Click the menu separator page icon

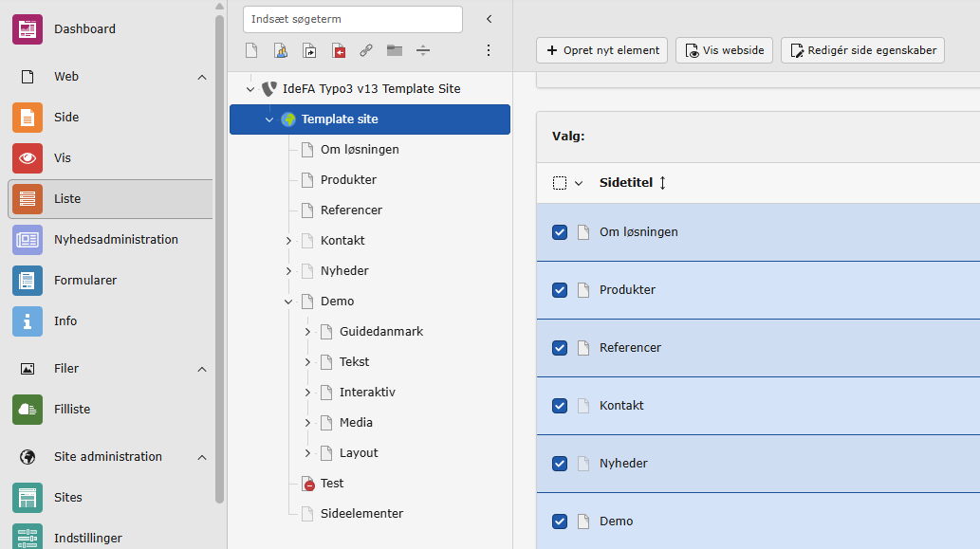[423, 50]
